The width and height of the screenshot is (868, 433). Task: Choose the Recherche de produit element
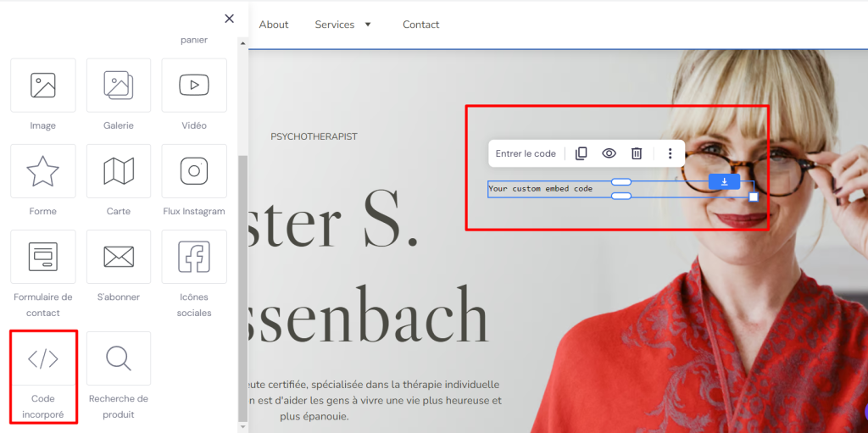pos(119,359)
